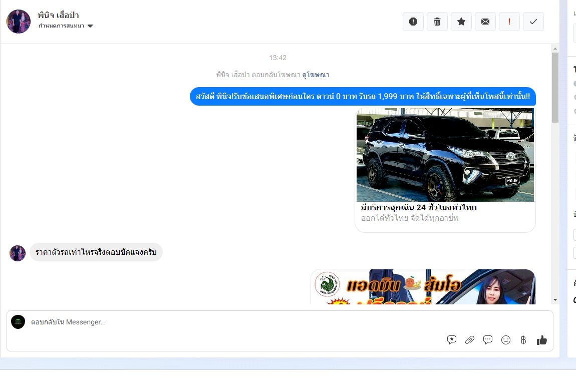The image size is (576, 392).
Task: Click scrollbar down arrow in chat
Action: tap(555, 299)
